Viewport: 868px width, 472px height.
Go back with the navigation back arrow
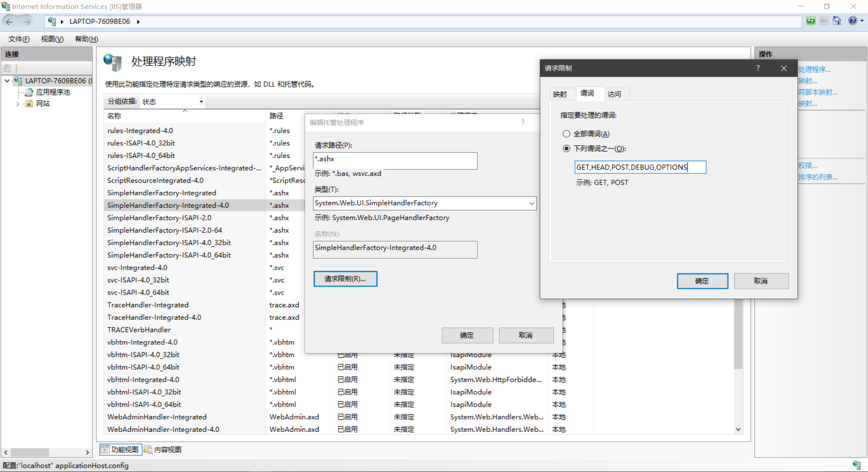[9, 21]
